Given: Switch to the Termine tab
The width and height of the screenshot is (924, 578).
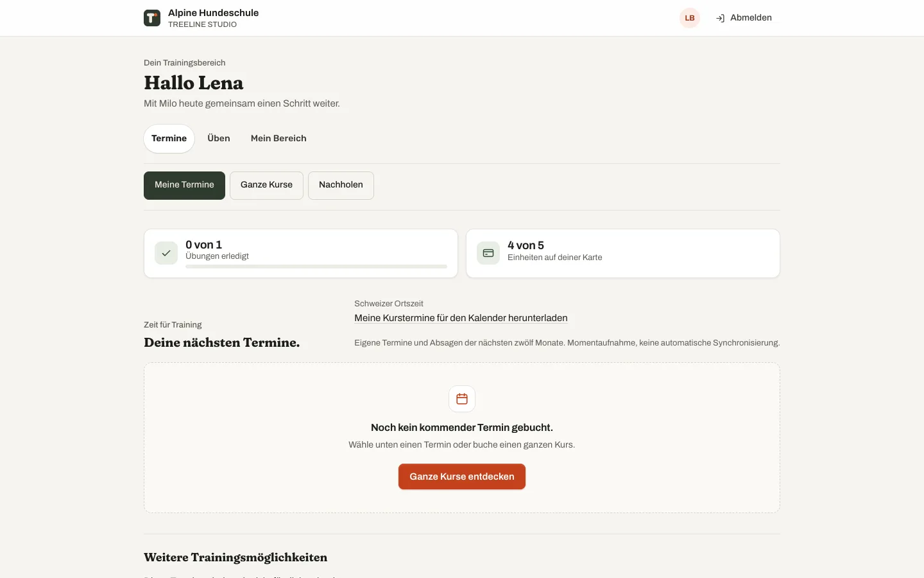Looking at the screenshot, I should click(x=169, y=139).
